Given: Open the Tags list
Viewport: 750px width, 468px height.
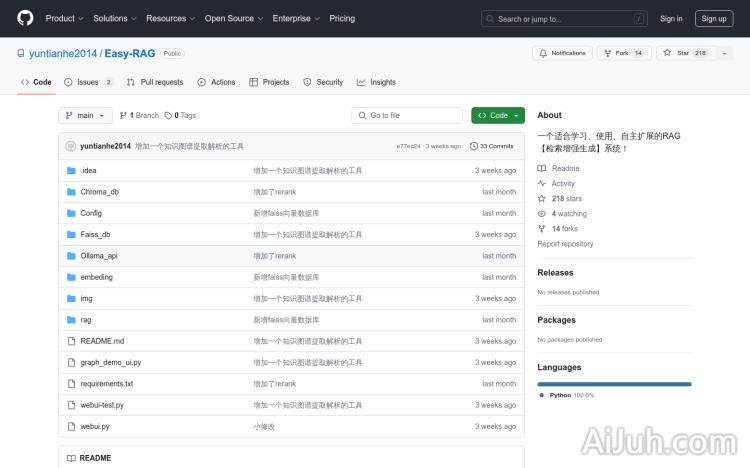Looking at the screenshot, I should pyautogui.click(x=181, y=115).
